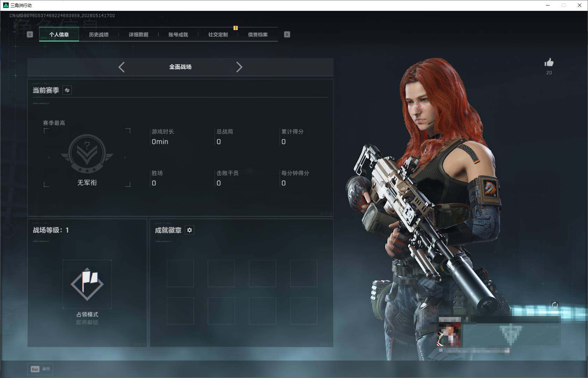This screenshot has height=378, width=588.
Task: Click the 三角洲行动 app icon in title bar
Action: point(6,5)
